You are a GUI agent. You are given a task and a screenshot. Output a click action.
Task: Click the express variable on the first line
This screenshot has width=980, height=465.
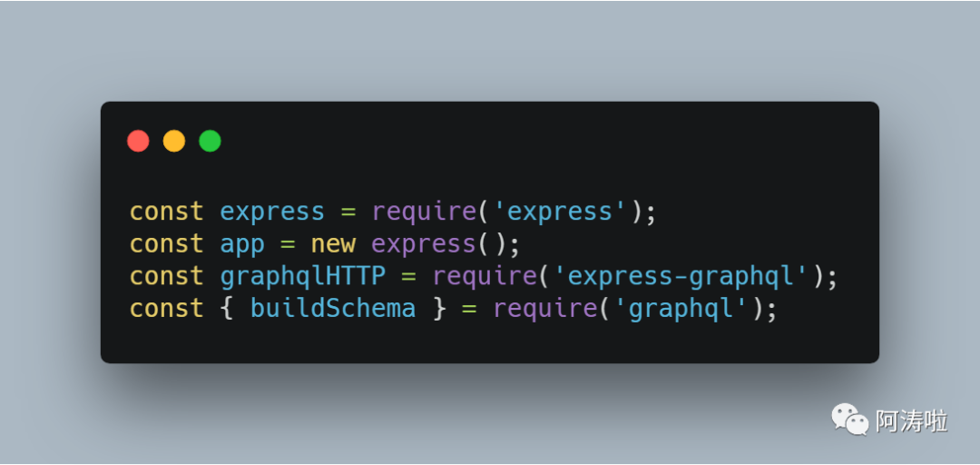coord(272,212)
